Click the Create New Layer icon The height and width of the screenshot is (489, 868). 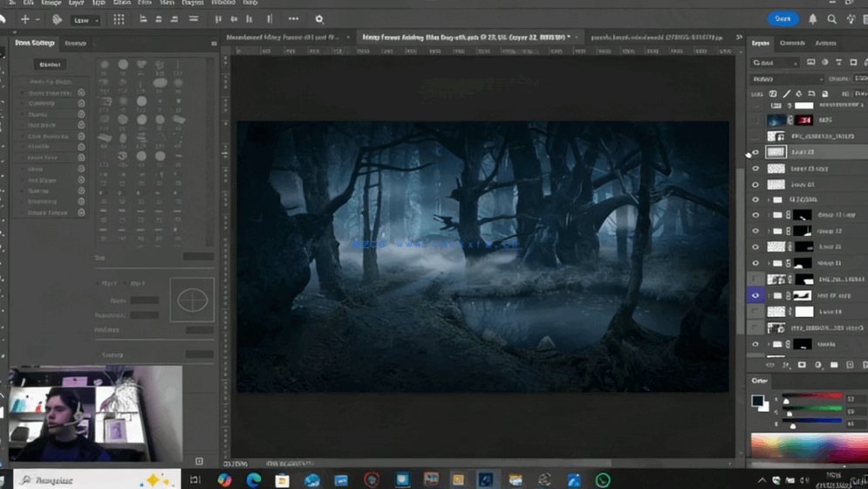[x=850, y=365]
